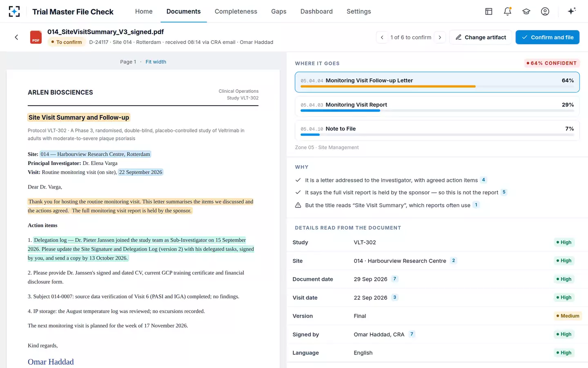Click reference 7 next to Document date

394,279
